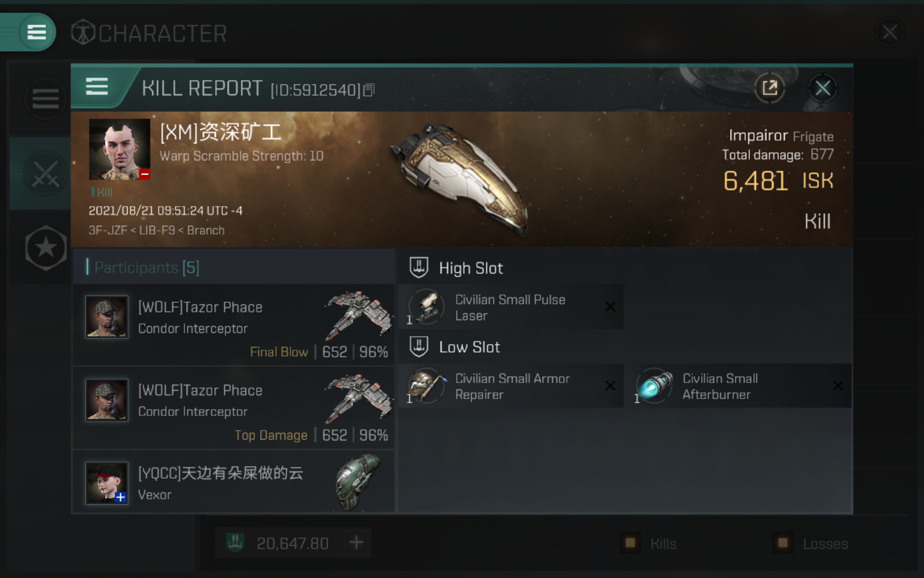
Task: View the Vexor pilot YQCC portrait
Action: (x=107, y=484)
